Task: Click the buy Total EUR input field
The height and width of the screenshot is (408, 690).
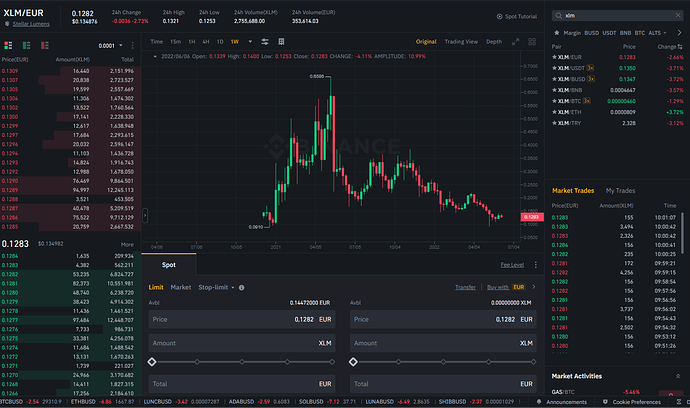Action: click(242, 384)
